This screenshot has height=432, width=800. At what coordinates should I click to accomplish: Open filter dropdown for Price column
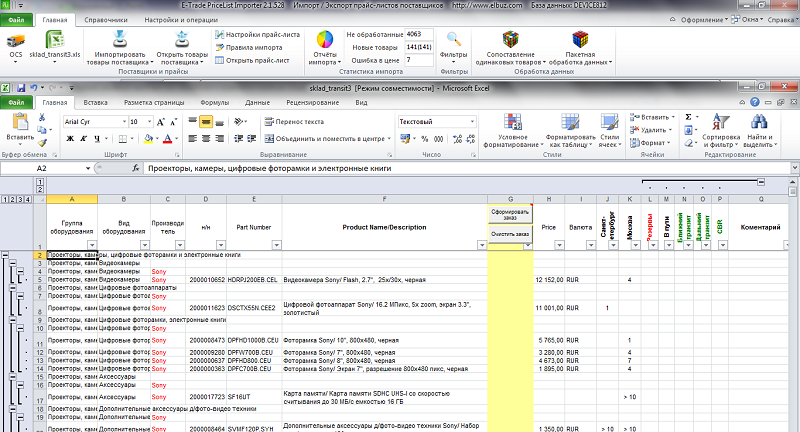559,245
